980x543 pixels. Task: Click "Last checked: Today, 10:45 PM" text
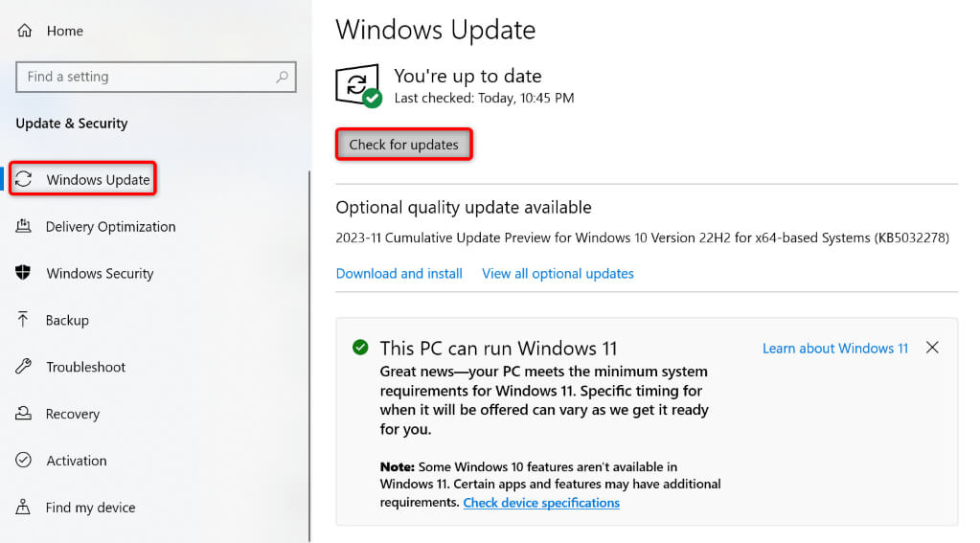[484, 98]
